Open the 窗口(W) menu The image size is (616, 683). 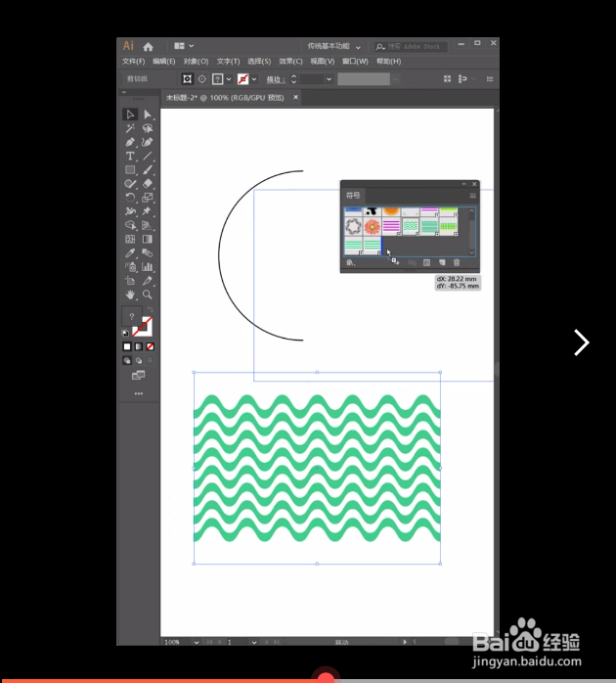click(355, 62)
